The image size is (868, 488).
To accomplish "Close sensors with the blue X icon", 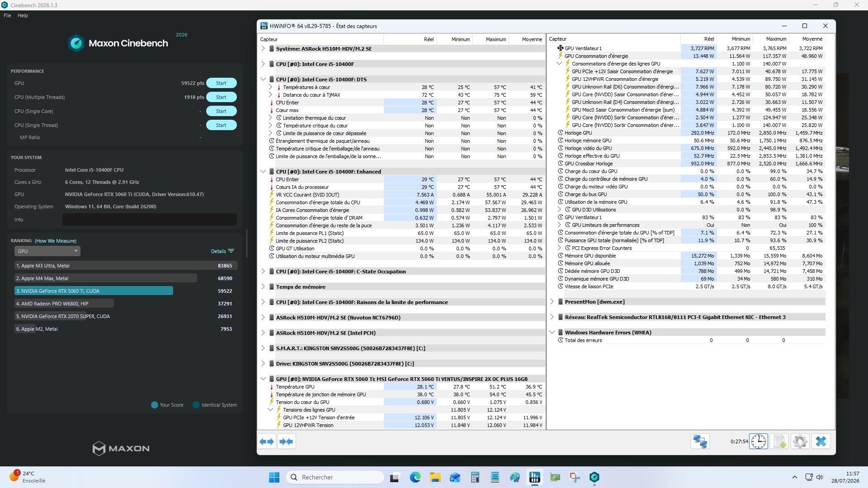I will [821, 441].
